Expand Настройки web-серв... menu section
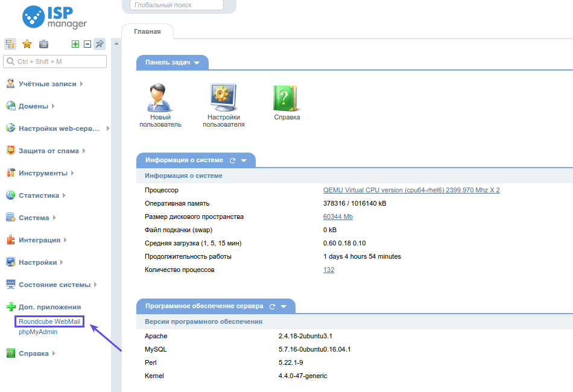This screenshot has height=392, width=573. [x=108, y=128]
